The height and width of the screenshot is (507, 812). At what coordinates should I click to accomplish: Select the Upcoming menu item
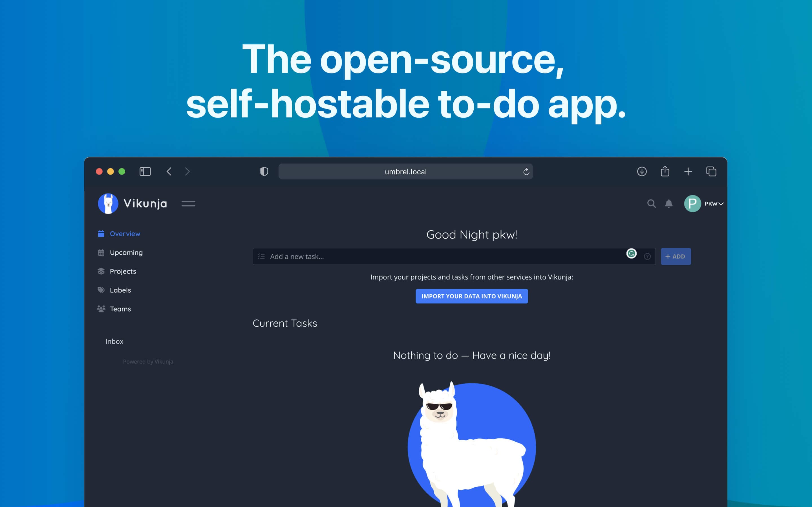tap(126, 252)
